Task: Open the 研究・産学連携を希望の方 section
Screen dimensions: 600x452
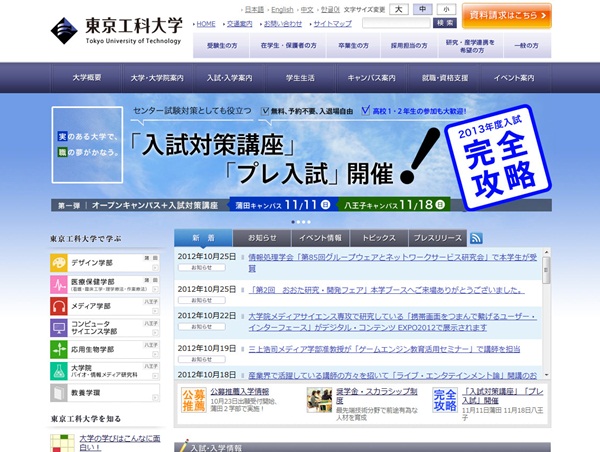Action: click(471, 46)
